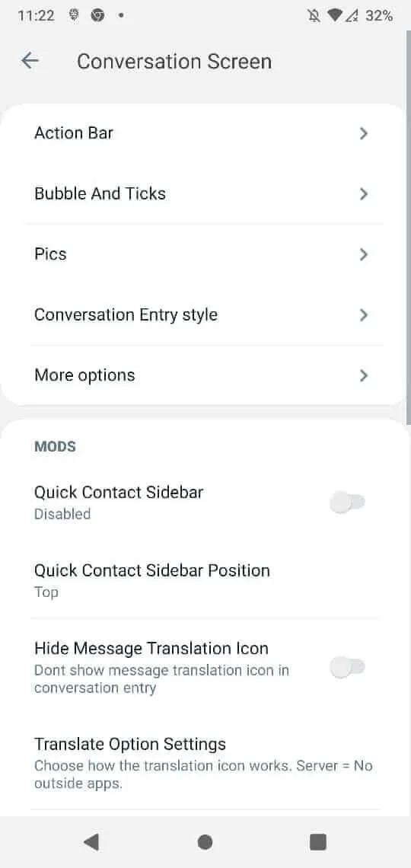
Task: Expand Action Bar via its chevron
Action: [363, 133]
